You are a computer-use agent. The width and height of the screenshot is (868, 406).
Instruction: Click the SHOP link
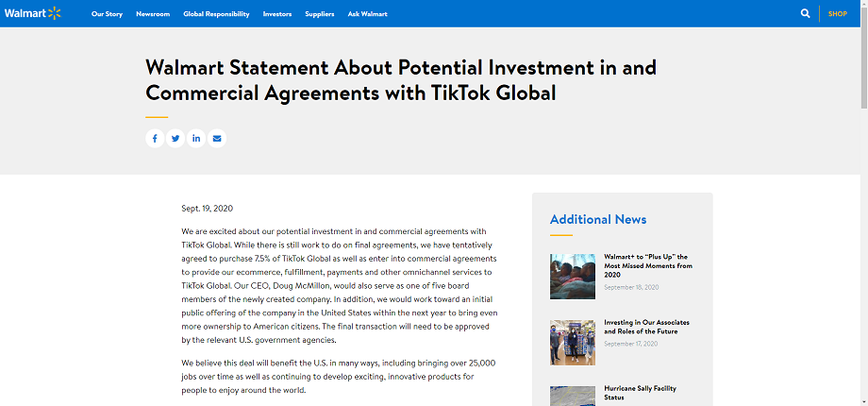coord(838,14)
